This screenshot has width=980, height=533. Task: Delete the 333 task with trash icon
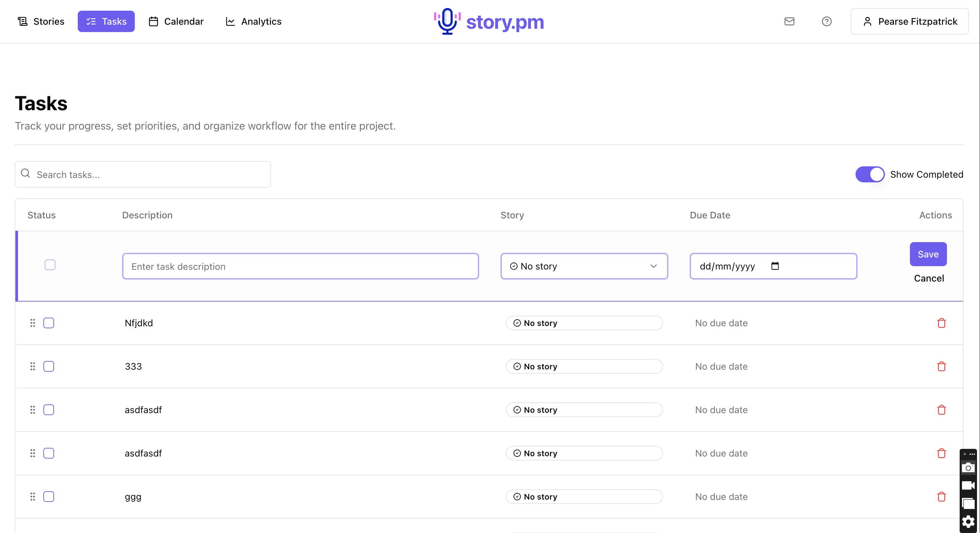(x=942, y=366)
